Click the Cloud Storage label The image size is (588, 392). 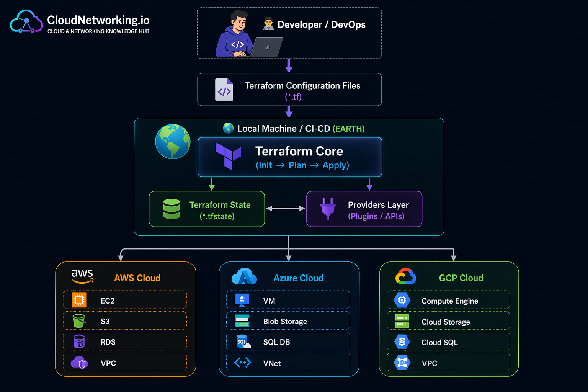click(446, 322)
